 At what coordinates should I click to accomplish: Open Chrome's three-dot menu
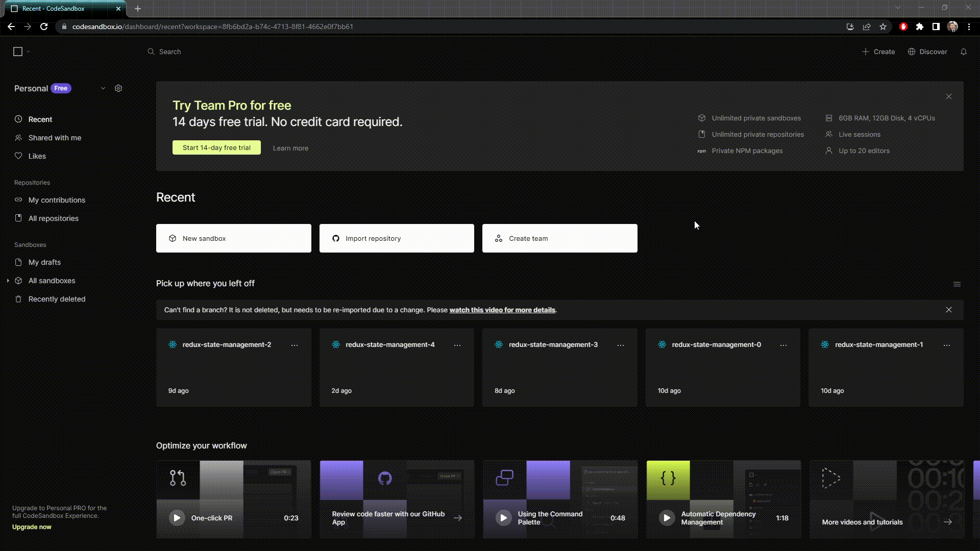point(969,27)
